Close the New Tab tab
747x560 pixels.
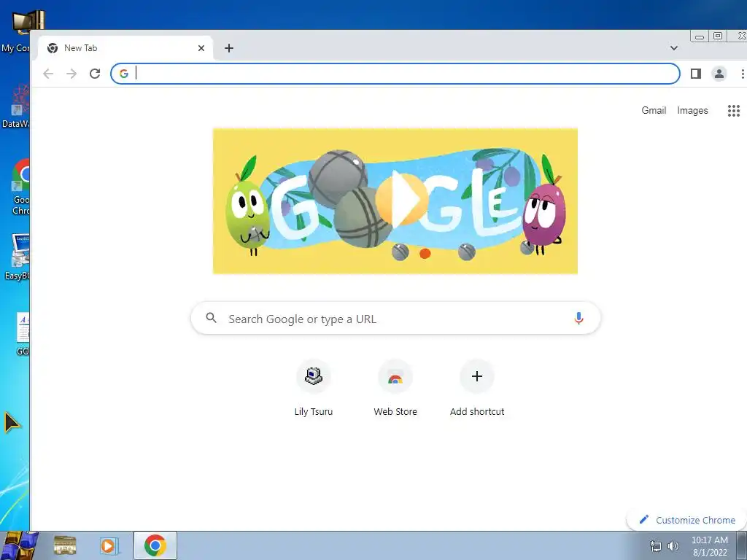point(201,48)
